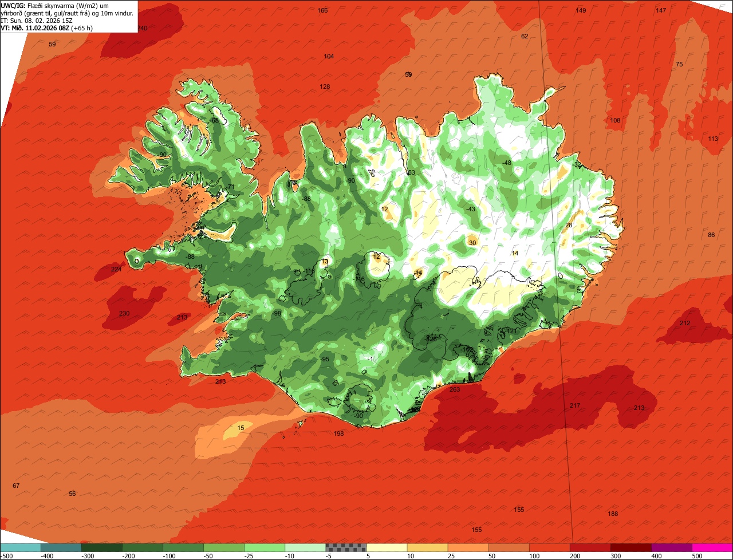Click the valid time line 'VT: Mið. 11.02.2026 08Z'
733x560 pixels.
(x=36, y=28)
